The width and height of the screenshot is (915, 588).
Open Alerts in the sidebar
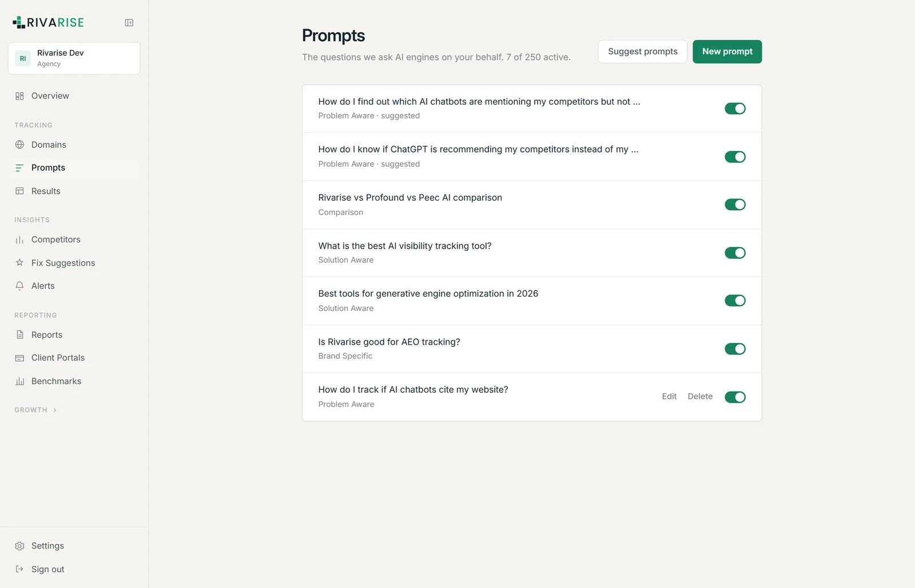(x=74, y=286)
